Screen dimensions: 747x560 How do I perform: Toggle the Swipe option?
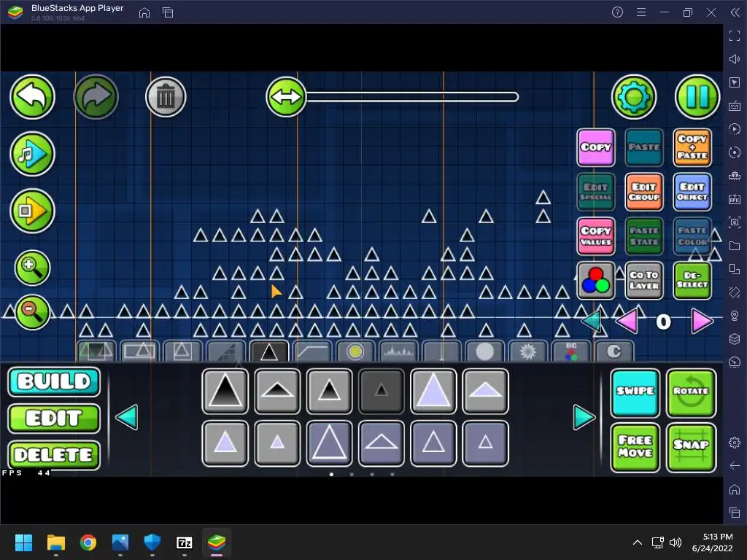(x=635, y=392)
